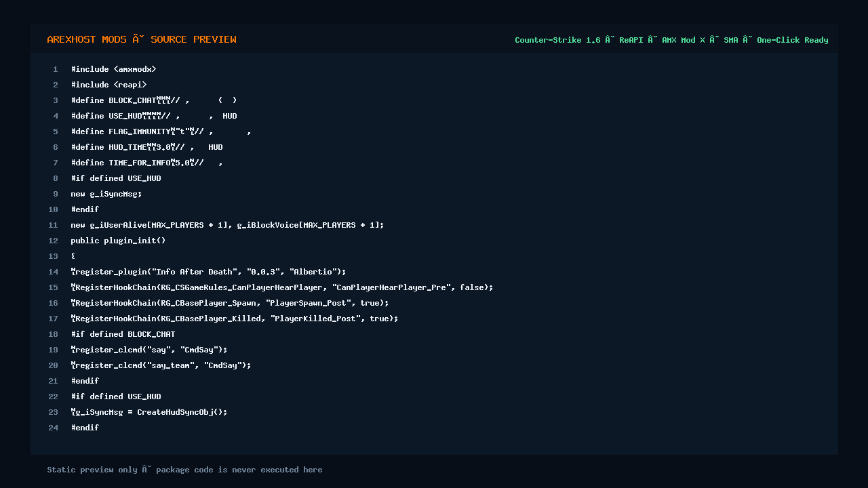Click the "#if defined BLOCK_CHAT" line
This screenshot has height=488, width=868.
click(123, 334)
